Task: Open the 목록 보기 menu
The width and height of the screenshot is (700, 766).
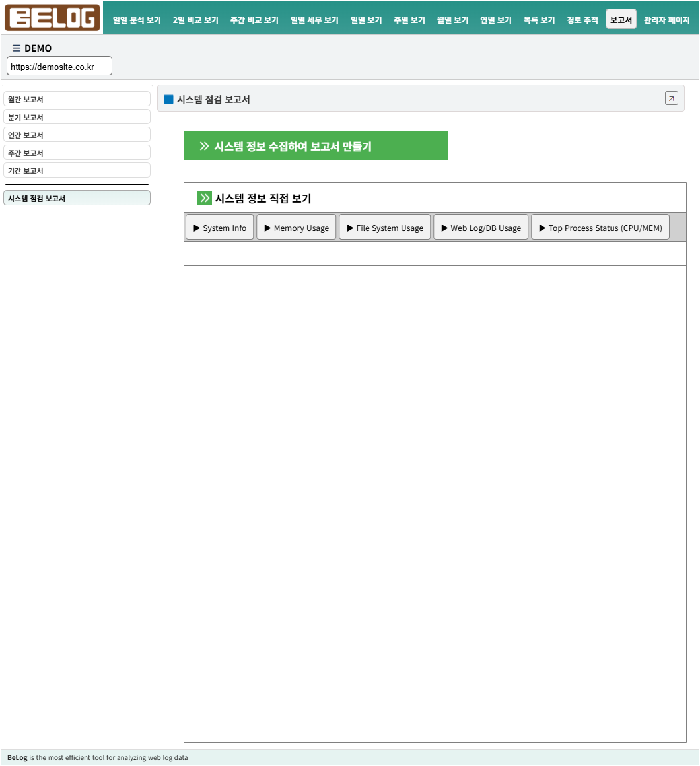Action: (x=539, y=20)
